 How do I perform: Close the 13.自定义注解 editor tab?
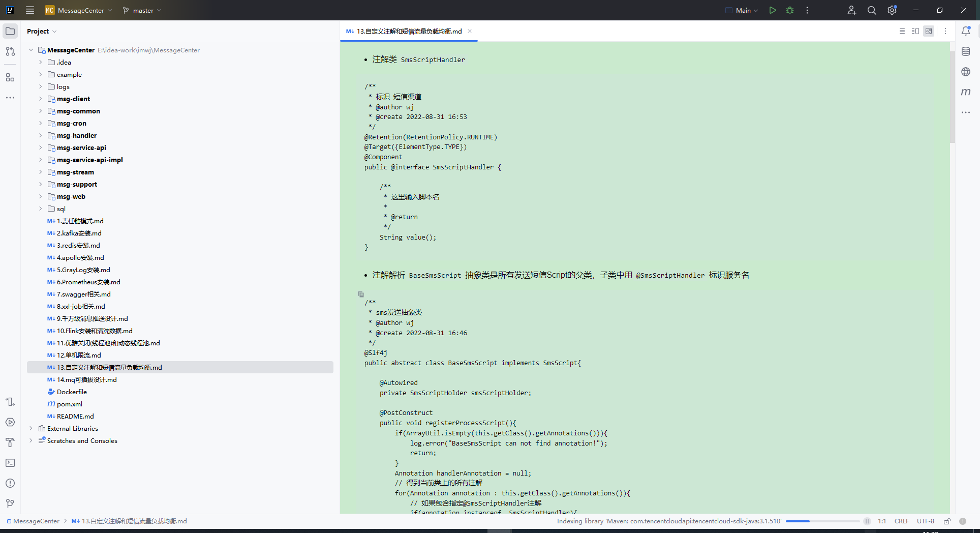470,31
